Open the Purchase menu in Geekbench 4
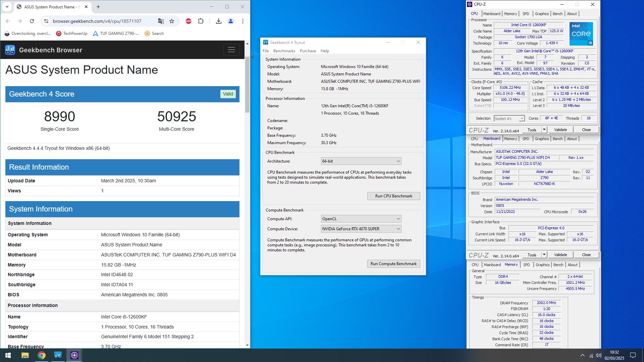 click(308, 51)
